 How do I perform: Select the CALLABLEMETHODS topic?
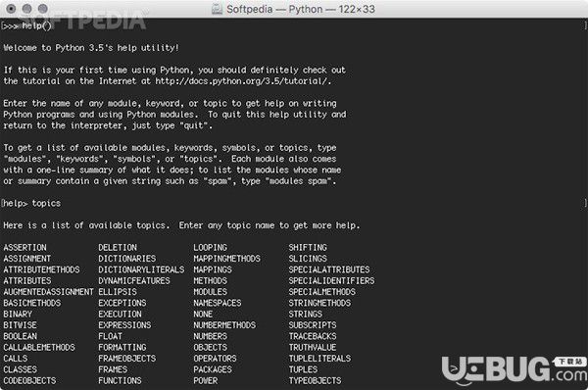tap(39, 347)
